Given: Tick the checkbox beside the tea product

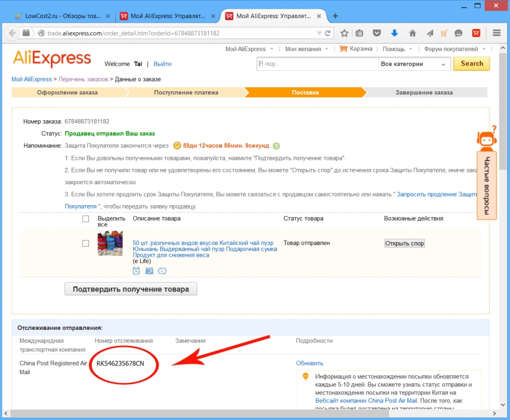Looking at the screenshot, I should point(86,243).
